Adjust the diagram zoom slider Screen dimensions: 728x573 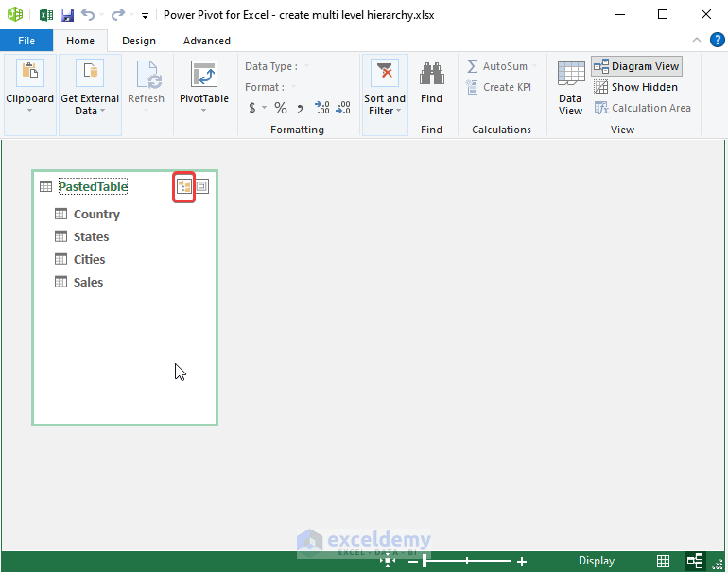pos(425,561)
